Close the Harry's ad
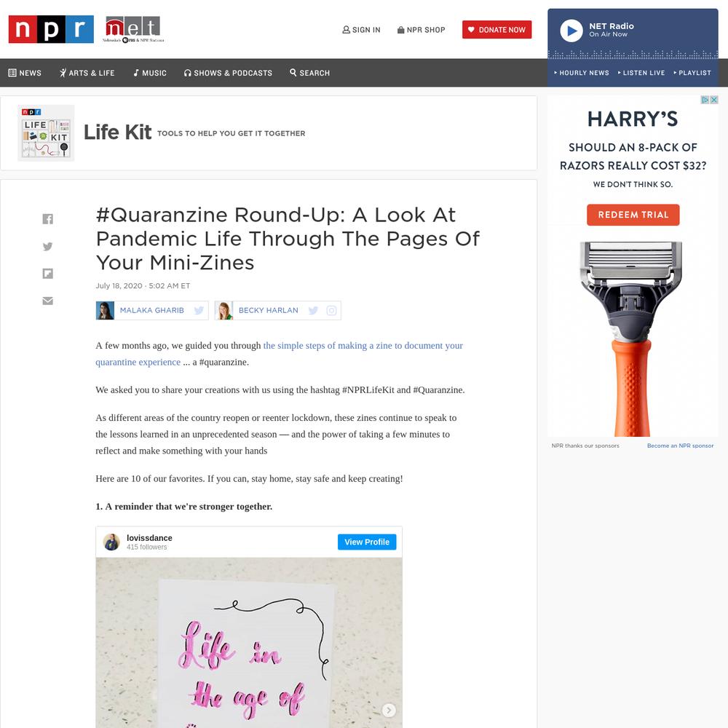The image size is (728, 728). (714, 100)
